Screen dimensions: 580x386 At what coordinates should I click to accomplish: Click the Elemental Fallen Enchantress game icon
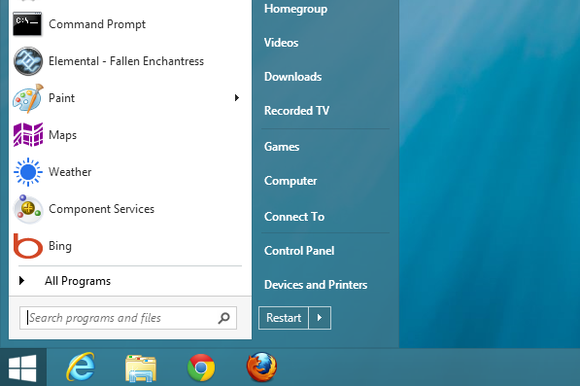pyautogui.click(x=28, y=61)
